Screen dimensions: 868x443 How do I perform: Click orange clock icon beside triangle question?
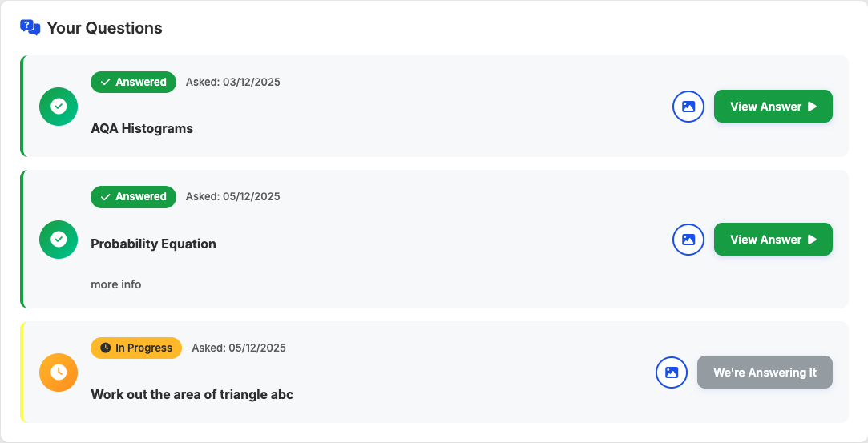[x=59, y=373]
